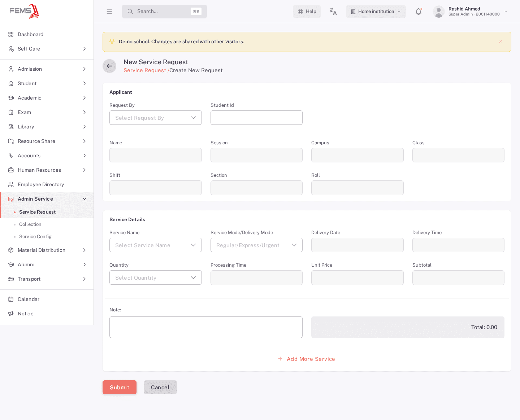Click the Material Distribution box icon

(11, 250)
